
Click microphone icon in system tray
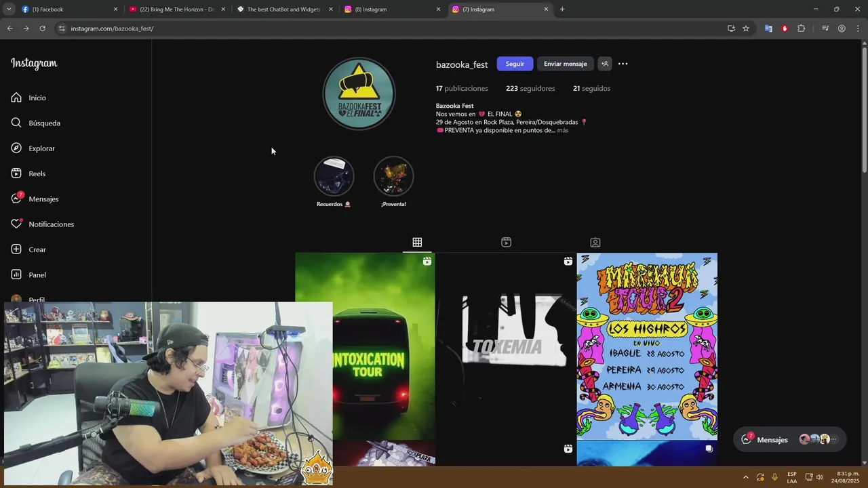[x=774, y=477]
